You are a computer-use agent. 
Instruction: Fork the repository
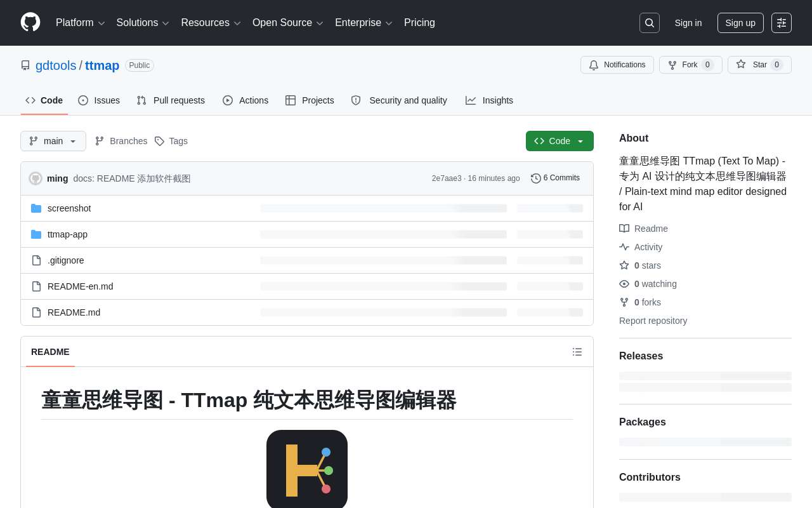(691, 65)
